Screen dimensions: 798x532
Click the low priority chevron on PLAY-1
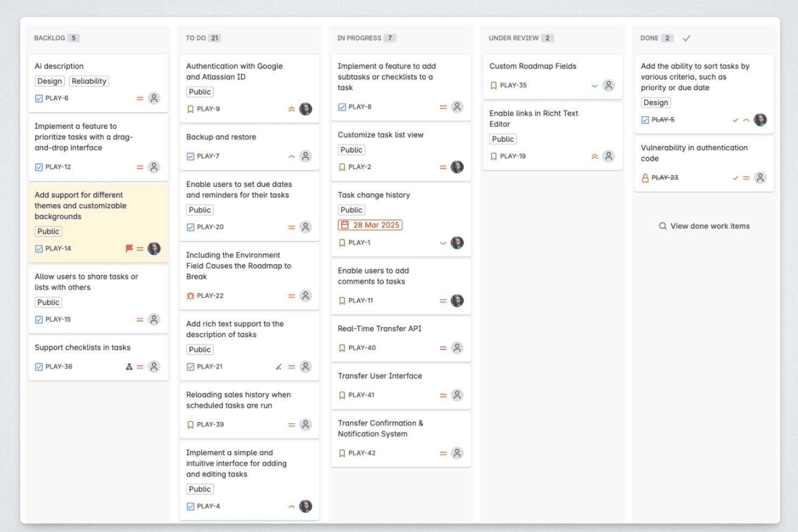click(443, 243)
